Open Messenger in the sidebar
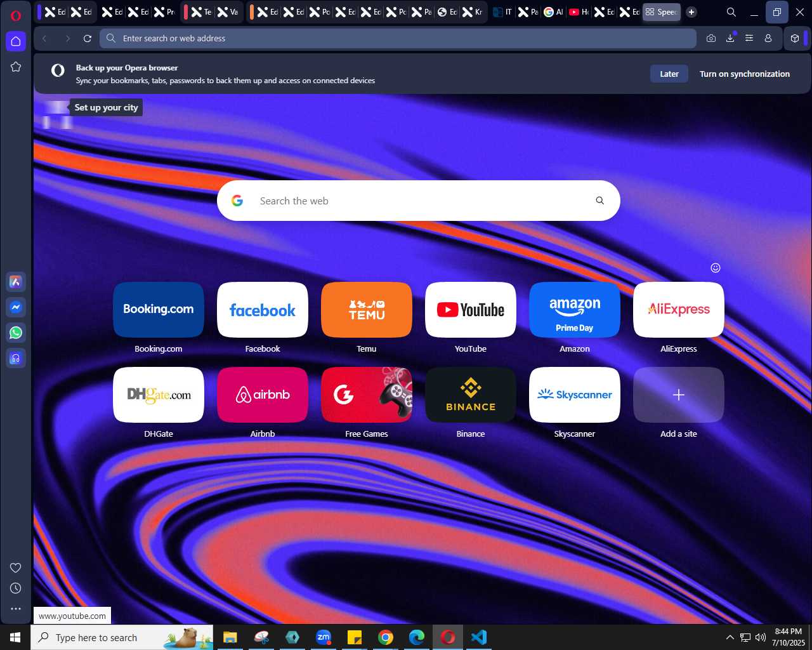The height and width of the screenshot is (650, 812). (x=16, y=307)
